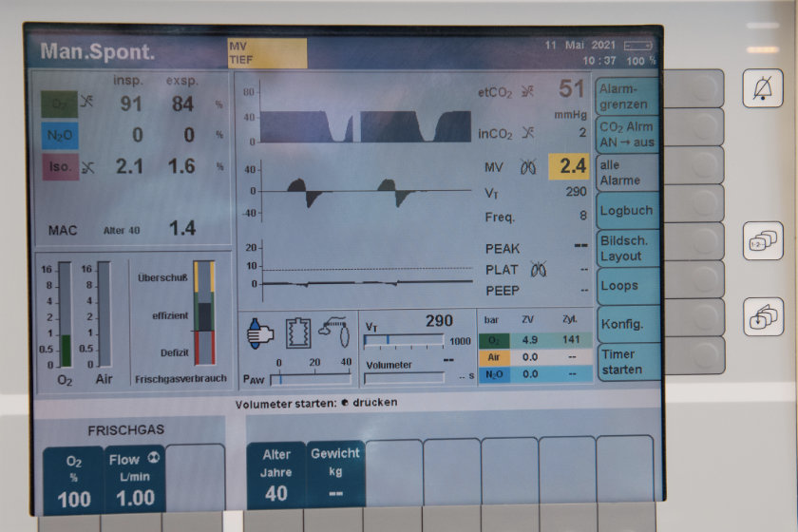Click the Air row in bar supply table
The width and height of the screenshot is (798, 532).
tap(536, 357)
